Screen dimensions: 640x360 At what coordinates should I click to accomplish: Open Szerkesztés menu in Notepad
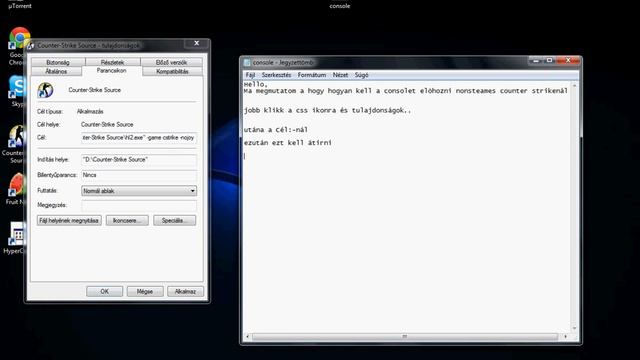point(276,75)
